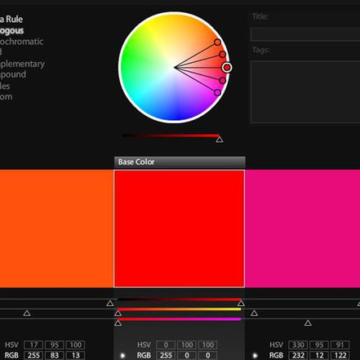Viewport: 360px width, 360px height.
Task: Click the Title input field
Action: click(305, 34)
